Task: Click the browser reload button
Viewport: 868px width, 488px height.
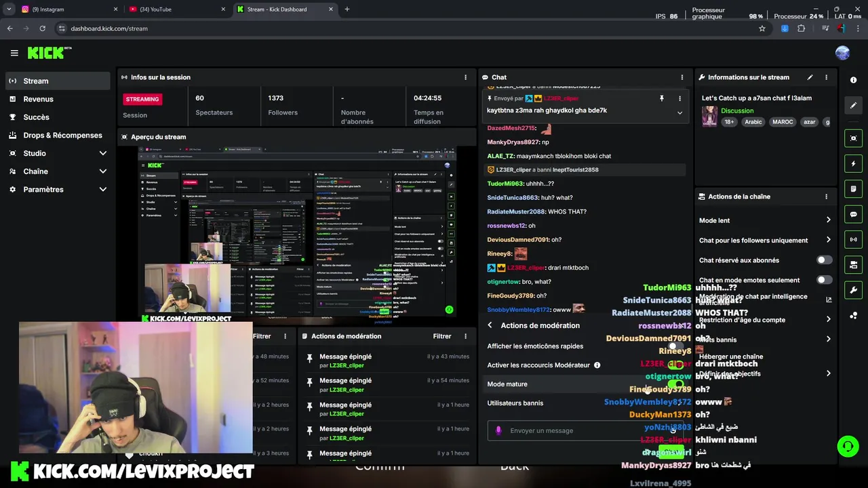Action: [42, 28]
